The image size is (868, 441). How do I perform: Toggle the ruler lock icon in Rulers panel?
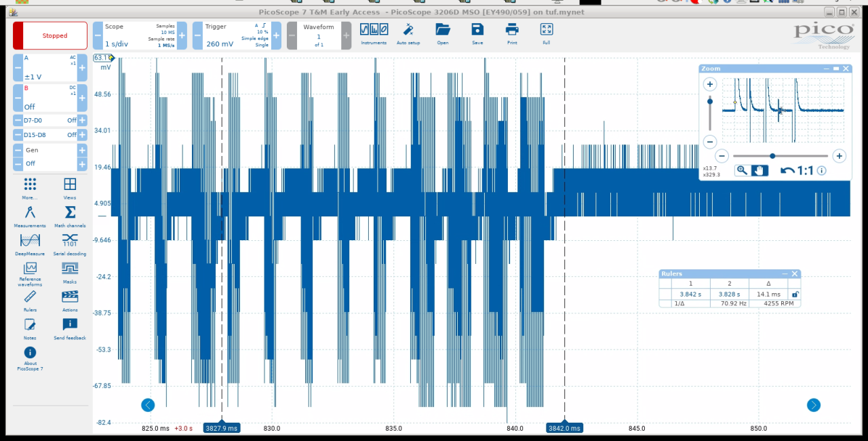coord(795,294)
